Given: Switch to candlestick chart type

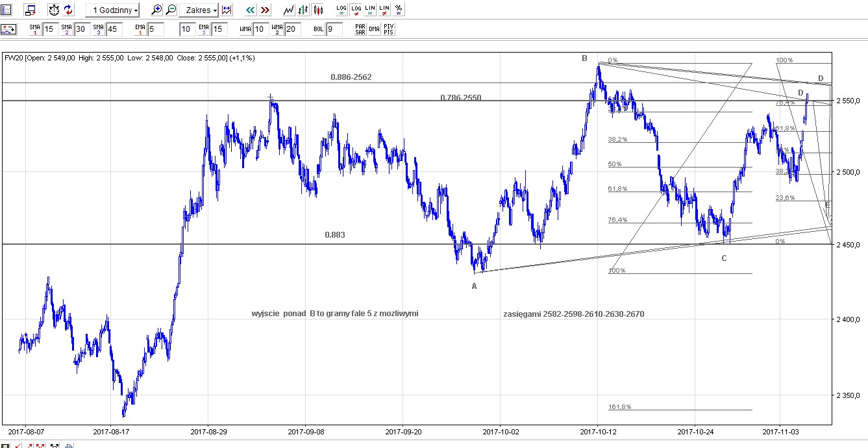Looking at the screenshot, I should pos(317,10).
